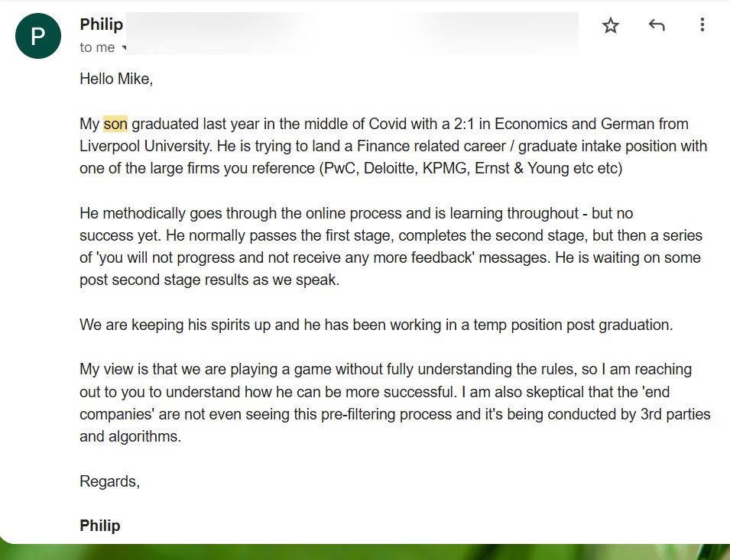The image size is (730, 560).
Task: Click the 'to me' recipient text
Action: tap(96, 47)
